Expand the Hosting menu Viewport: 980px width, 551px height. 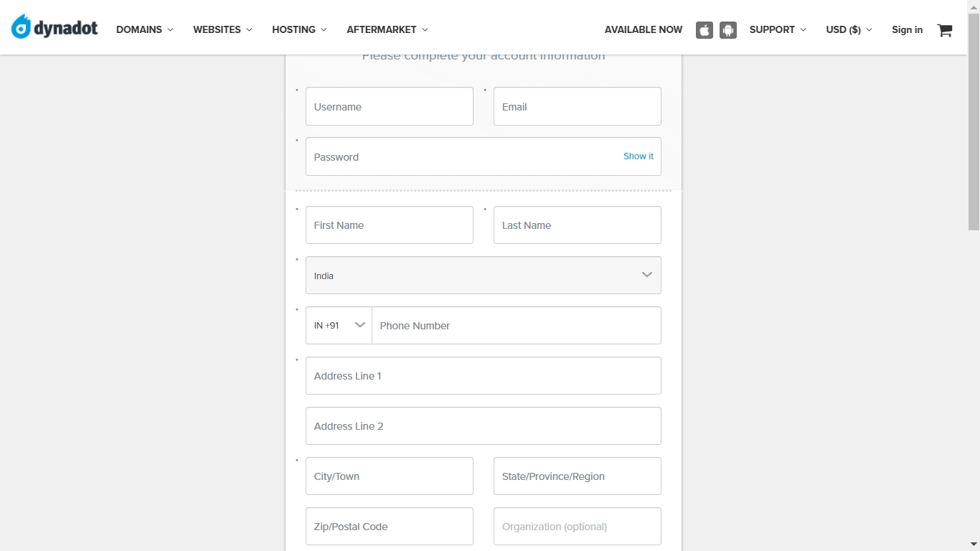coord(299,29)
